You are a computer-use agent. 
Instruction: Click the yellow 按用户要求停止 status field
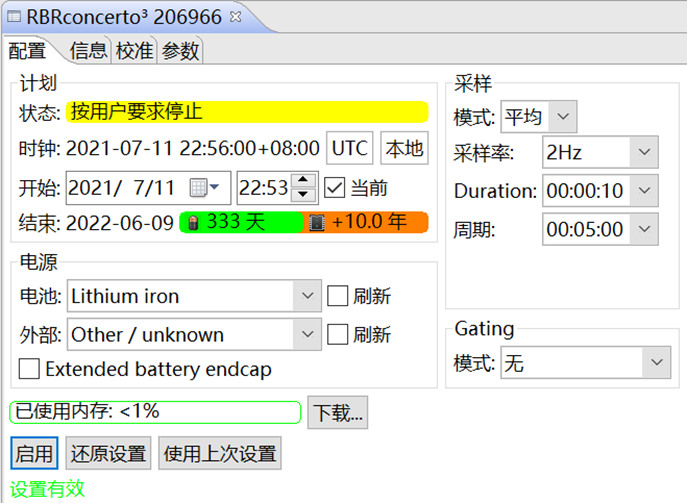point(247,112)
